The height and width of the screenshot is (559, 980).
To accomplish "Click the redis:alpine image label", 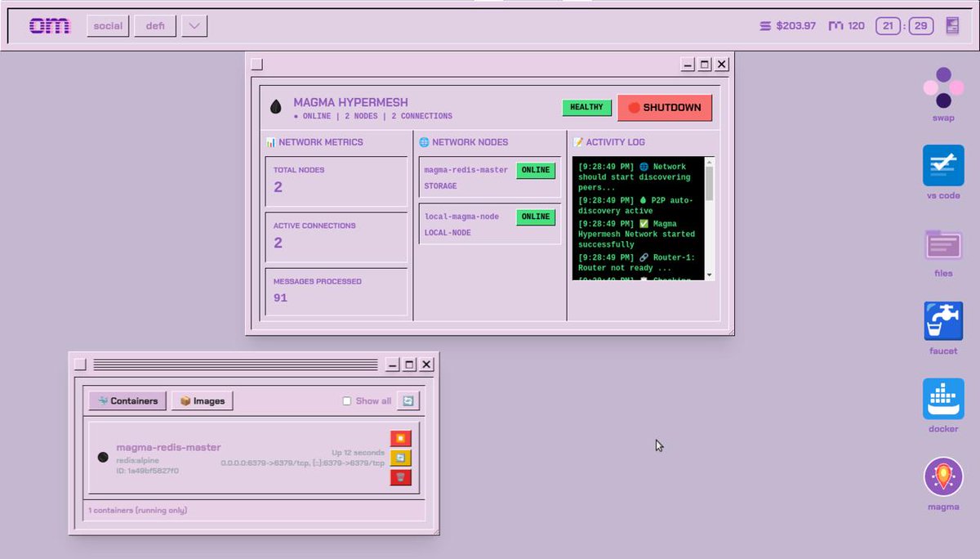I will tap(137, 460).
